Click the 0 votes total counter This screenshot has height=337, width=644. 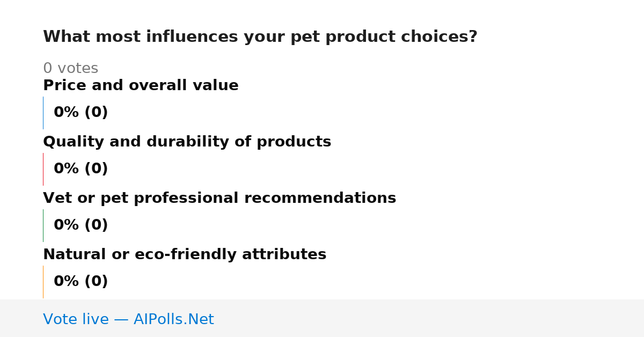(x=70, y=68)
